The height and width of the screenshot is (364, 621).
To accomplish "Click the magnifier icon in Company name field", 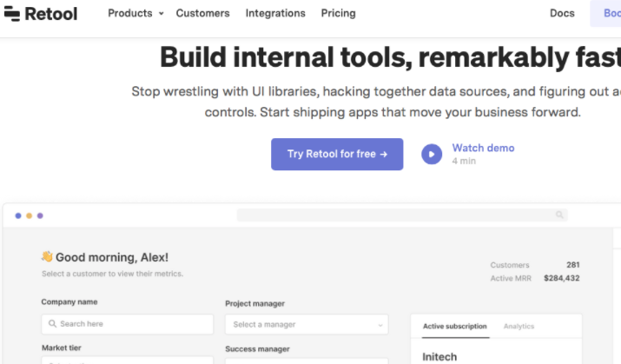I will [x=52, y=323].
